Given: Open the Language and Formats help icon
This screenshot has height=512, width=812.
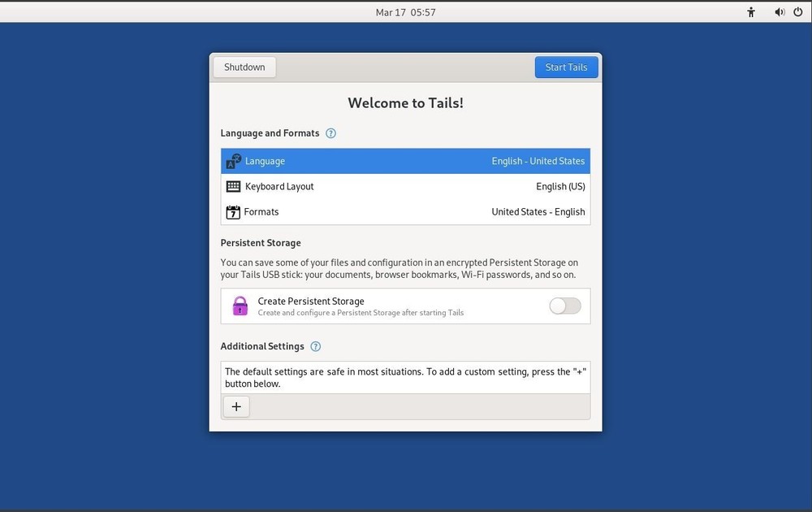Looking at the screenshot, I should click(330, 132).
